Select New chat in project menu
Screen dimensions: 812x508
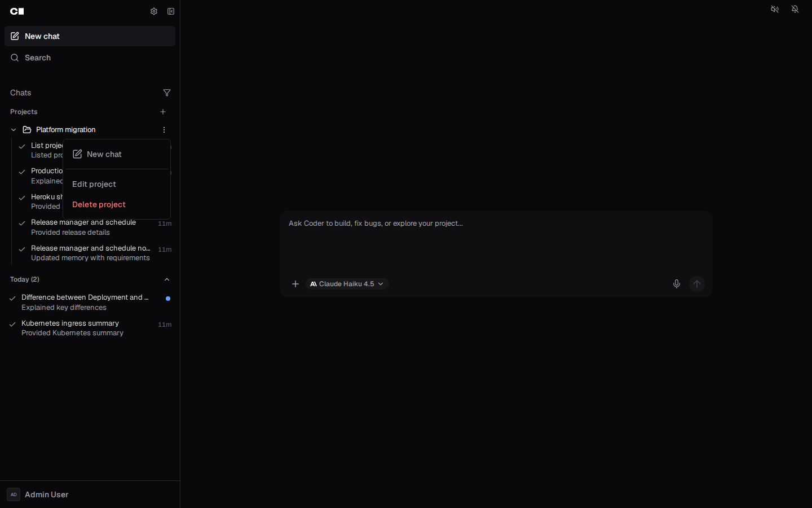[x=116, y=154]
